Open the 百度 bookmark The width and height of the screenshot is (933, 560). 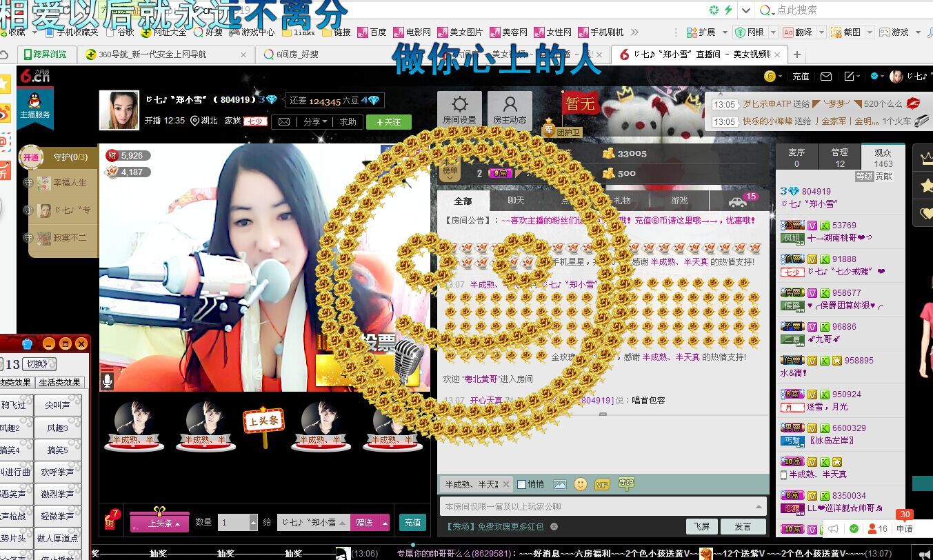tap(372, 32)
